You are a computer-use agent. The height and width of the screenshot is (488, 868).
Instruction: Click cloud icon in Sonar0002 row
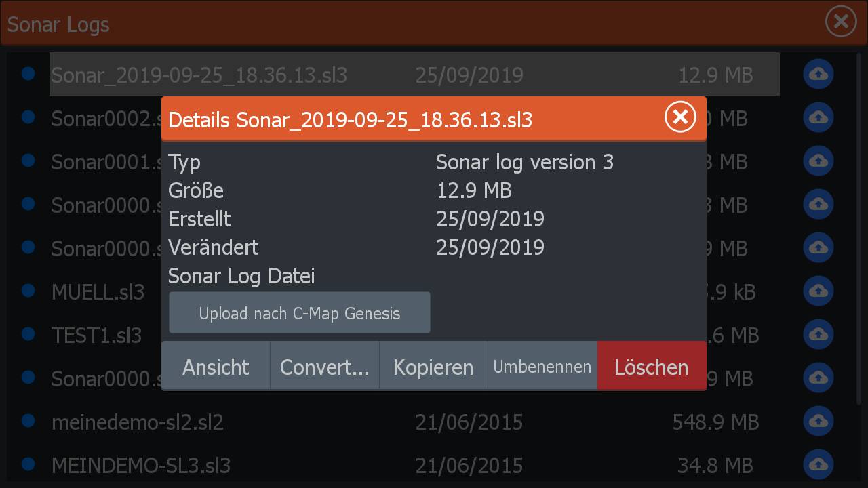click(x=818, y=117)
